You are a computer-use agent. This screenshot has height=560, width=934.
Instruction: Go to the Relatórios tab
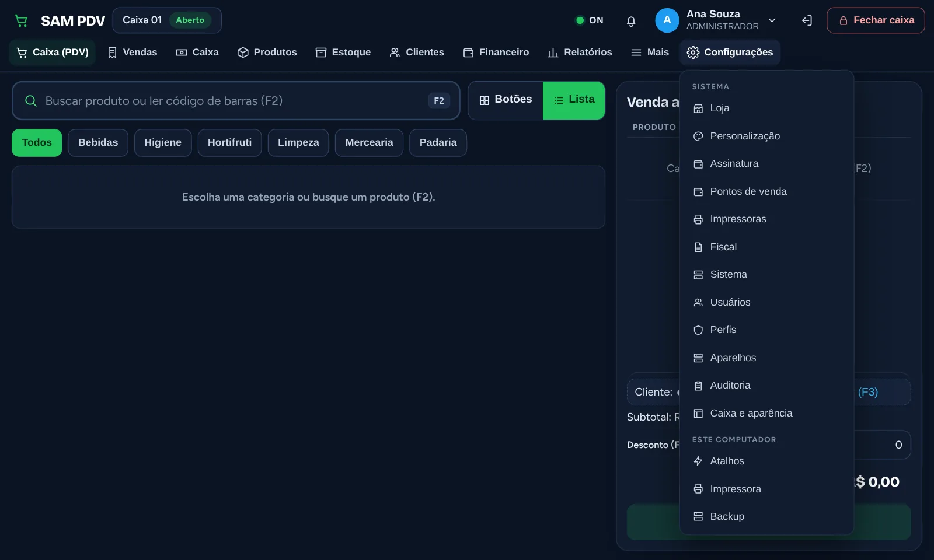pos(580,52)
